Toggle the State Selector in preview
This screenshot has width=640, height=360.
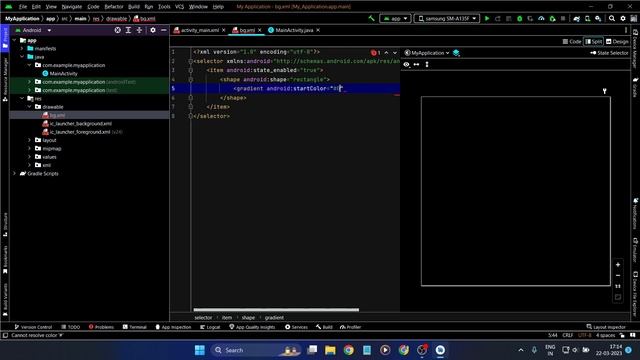point(609,53)
